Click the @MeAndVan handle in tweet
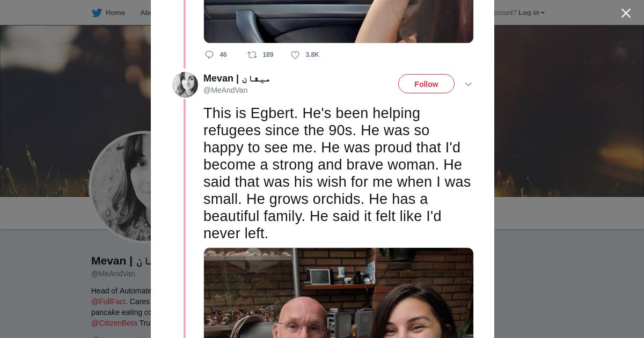 click(225, 90)
